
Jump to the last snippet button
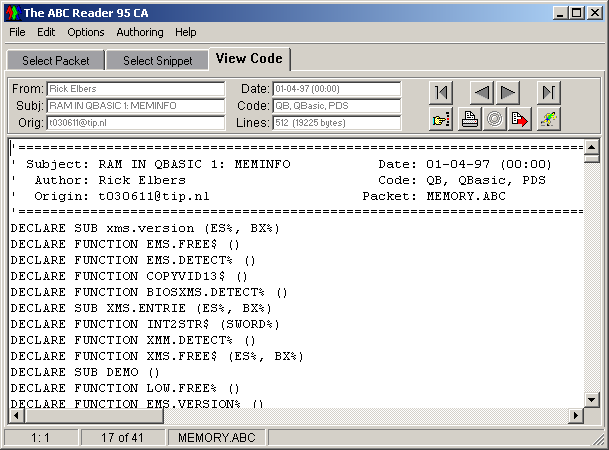point(548,93)
